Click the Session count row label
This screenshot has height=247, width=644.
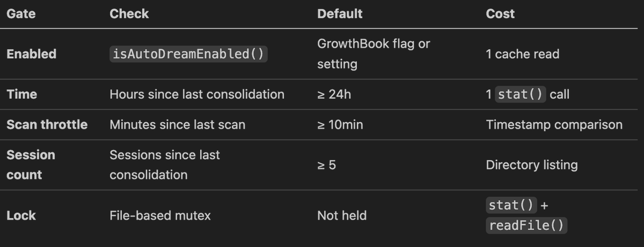tap(31, 164)
